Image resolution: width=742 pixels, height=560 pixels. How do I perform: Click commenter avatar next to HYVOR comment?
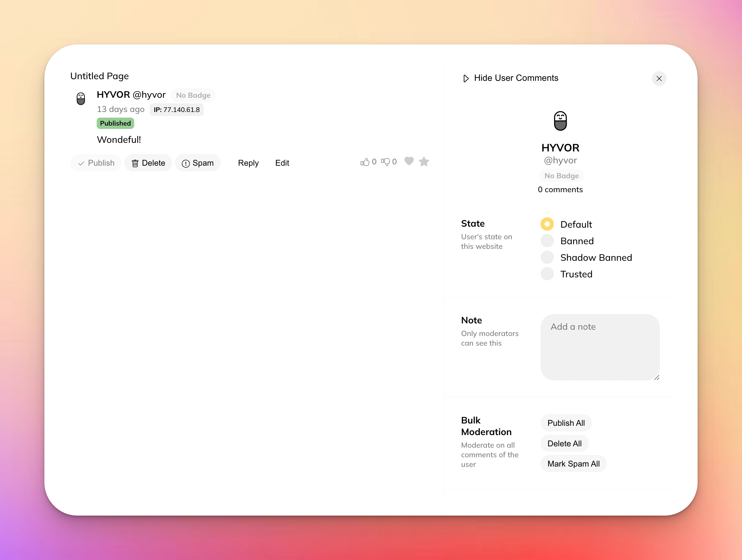click(81, 99)
